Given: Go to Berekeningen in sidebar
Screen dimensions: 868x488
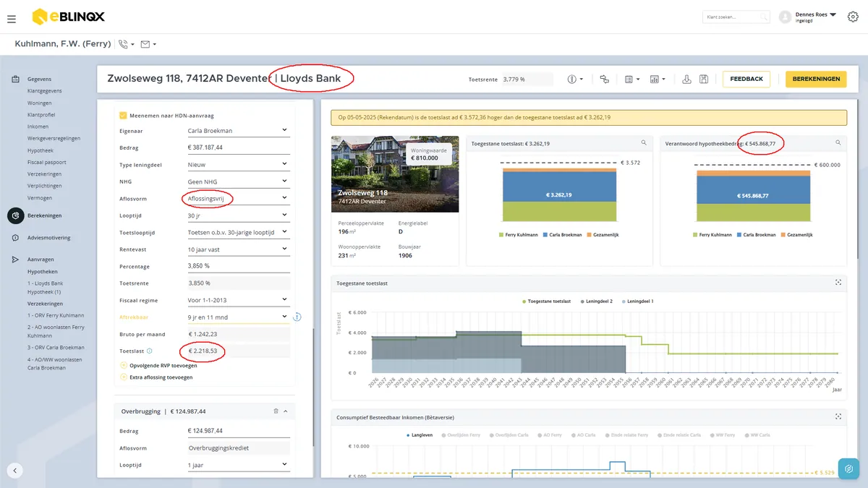Looking at the screenshot, I should point(44,215).
